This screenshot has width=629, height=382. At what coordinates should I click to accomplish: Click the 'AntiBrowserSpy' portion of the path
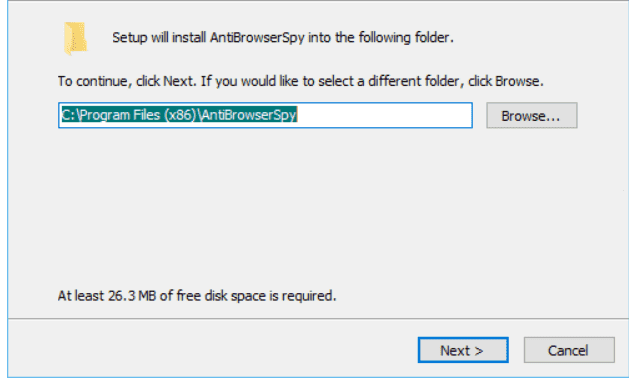click(249, 115)
